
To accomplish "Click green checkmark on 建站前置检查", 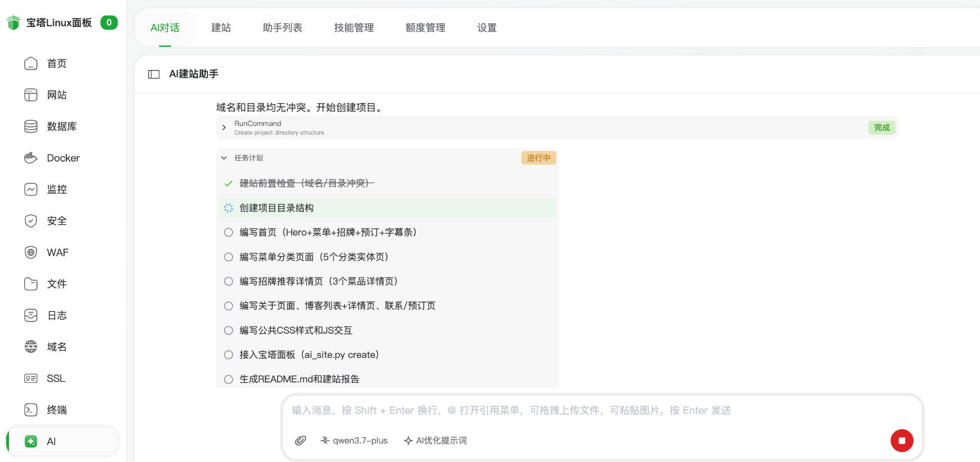I will click(x=228, y=184).
